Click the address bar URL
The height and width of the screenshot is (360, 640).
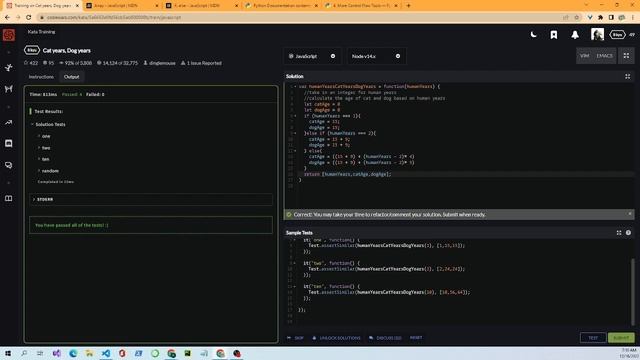coord(114,17)
